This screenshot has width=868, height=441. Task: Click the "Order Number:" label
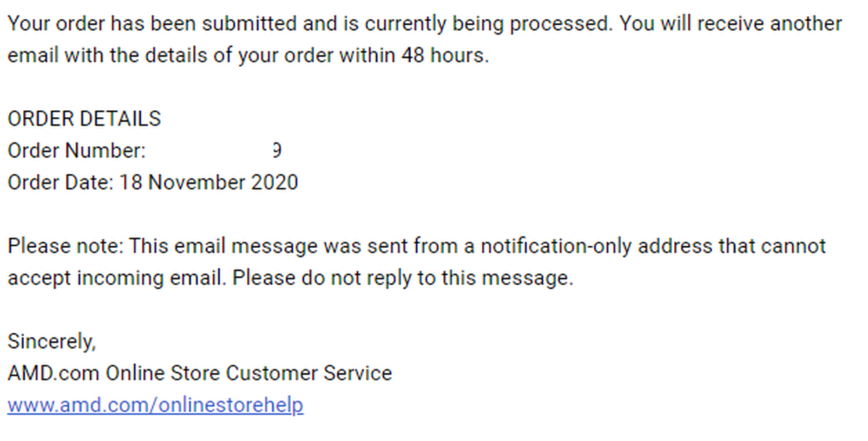[77, 150]
